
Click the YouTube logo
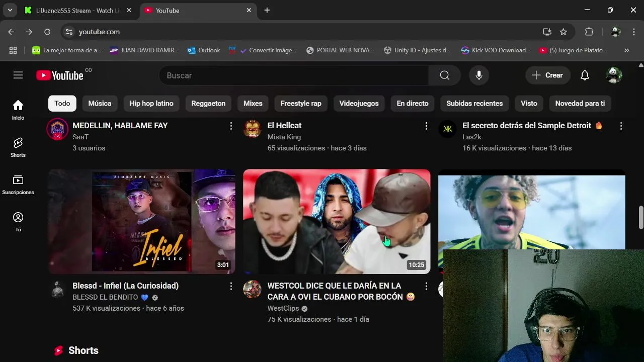[x=60, y=75]
